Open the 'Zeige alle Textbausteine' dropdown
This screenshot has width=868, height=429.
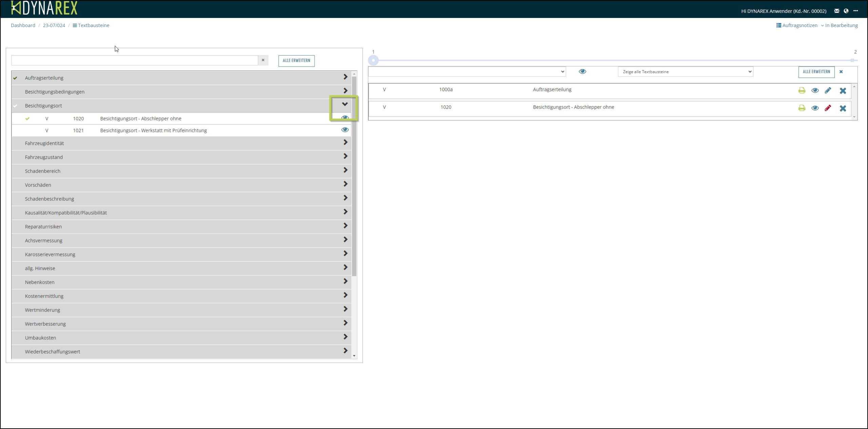[685, 72]
